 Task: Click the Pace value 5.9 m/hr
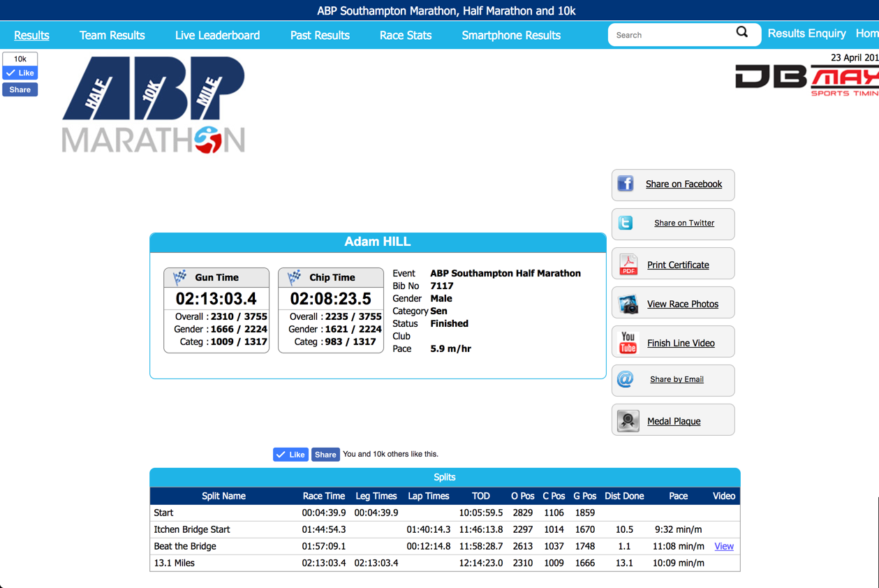(x=451, y=348)
